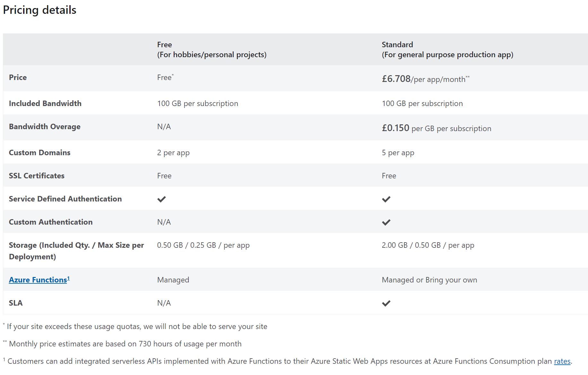Click 'Managed or Bring your own' text
Screen dimensions: 588x375
click(x=429, y=280)
